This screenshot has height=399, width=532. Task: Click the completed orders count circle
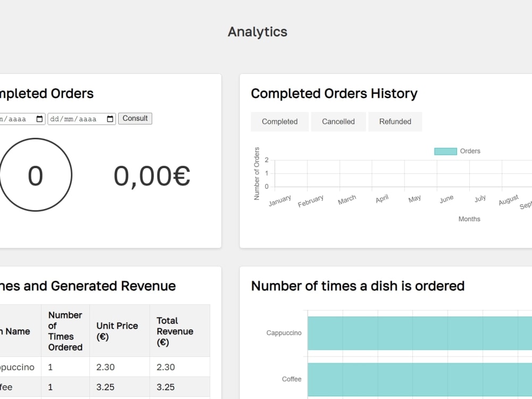coord(35,174)
